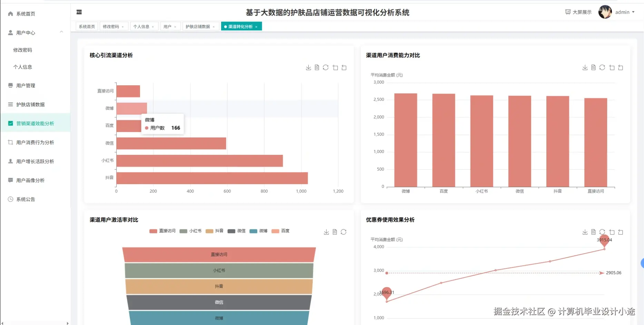
Task: Open 系统公告 in sidebar
Action: [35, 199]
